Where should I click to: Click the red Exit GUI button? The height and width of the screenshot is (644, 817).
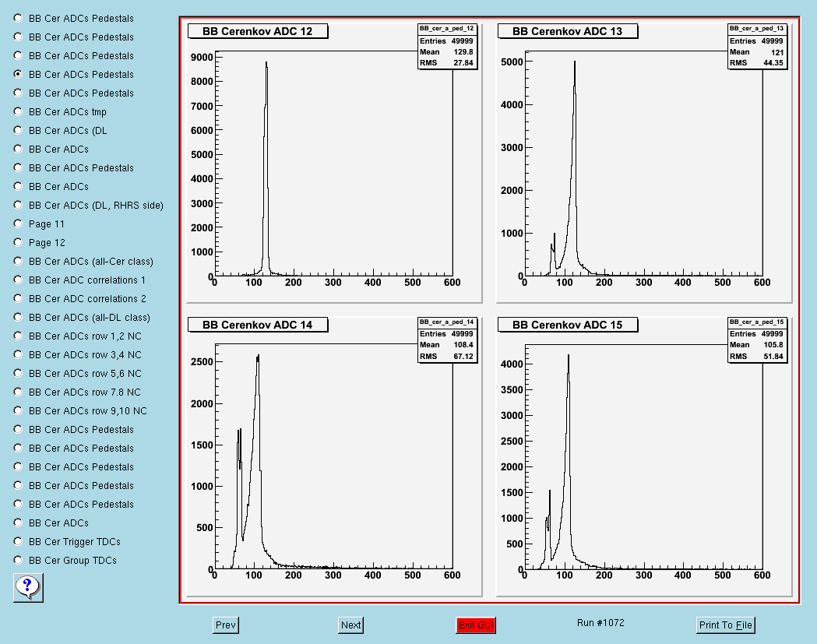476,625
